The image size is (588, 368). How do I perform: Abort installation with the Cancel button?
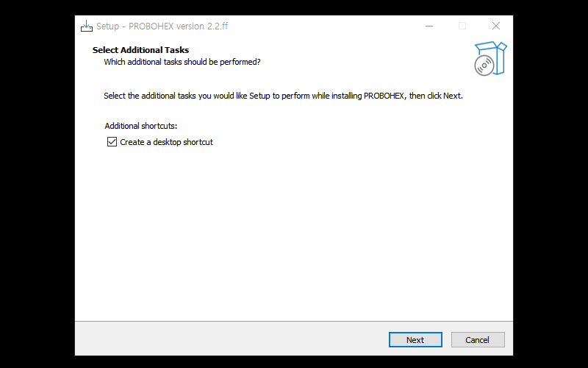click(478, 340)
